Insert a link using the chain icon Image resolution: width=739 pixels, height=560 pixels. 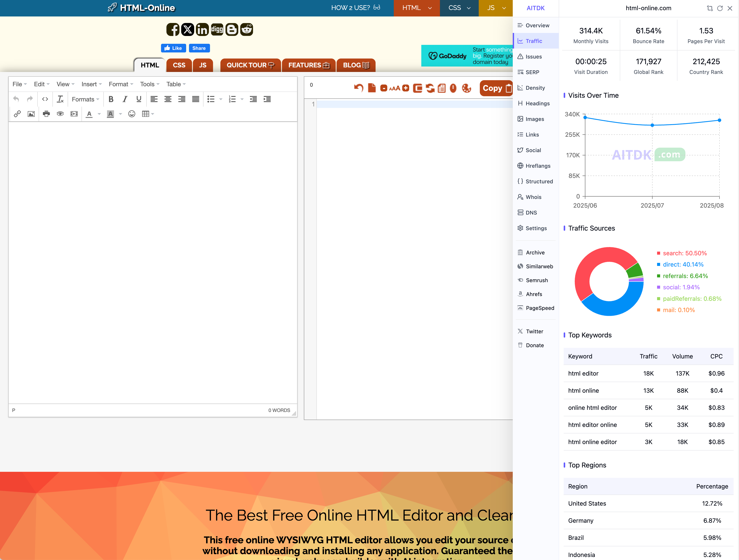(x=17, y=114)
